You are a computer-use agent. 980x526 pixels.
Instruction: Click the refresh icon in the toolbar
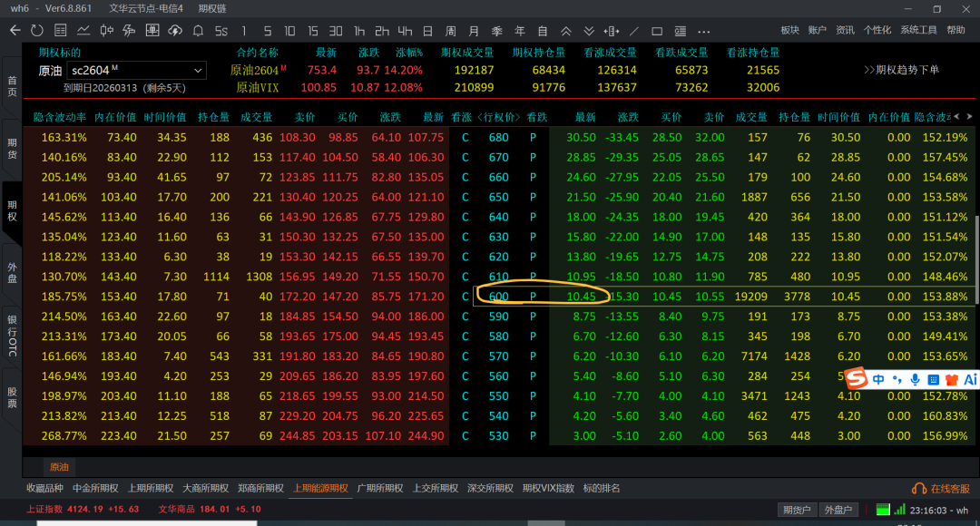point(37,30)
